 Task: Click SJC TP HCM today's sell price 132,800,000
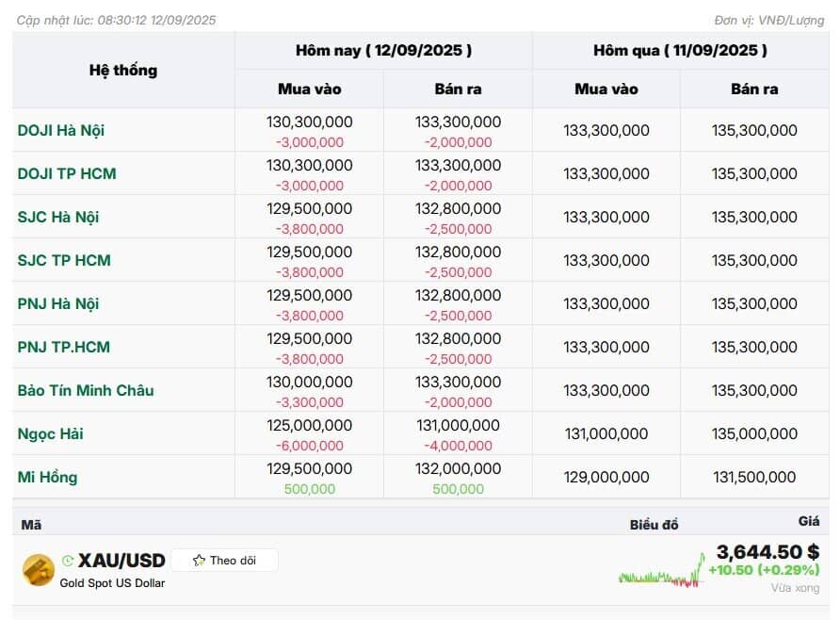click(x=458, y=253)
